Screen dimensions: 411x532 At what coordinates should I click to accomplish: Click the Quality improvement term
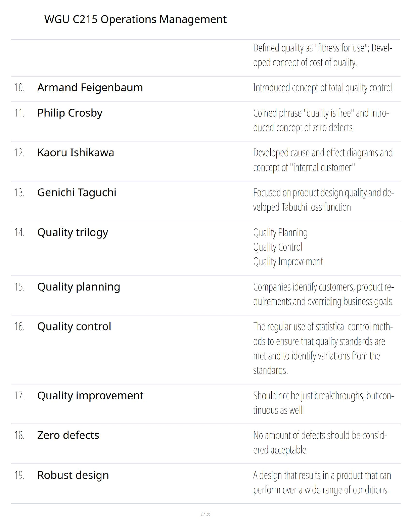[90, 396]
